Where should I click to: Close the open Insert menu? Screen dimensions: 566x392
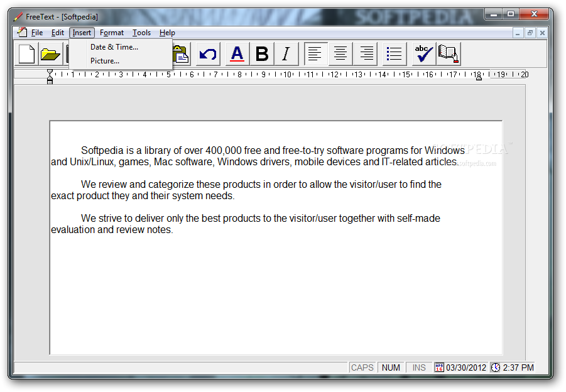(82, 33)
